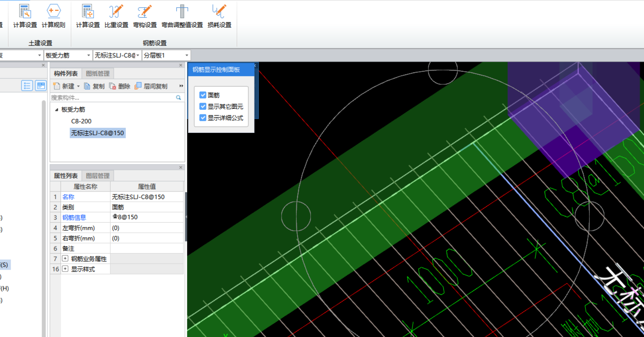Screen dimensions: 644x337
Task: Collapse the 板受力筋 tree node
Action: (57, 110)
